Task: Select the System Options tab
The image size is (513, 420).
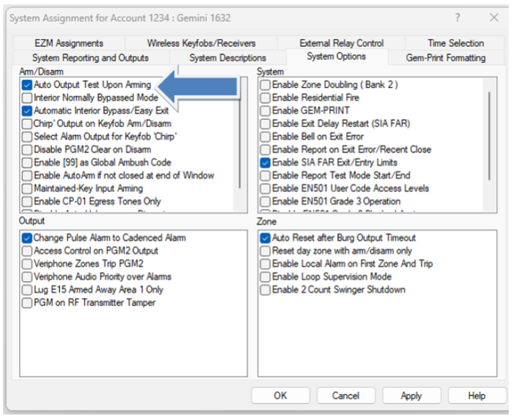Action: pyautogui.click(x=336, y=56)
